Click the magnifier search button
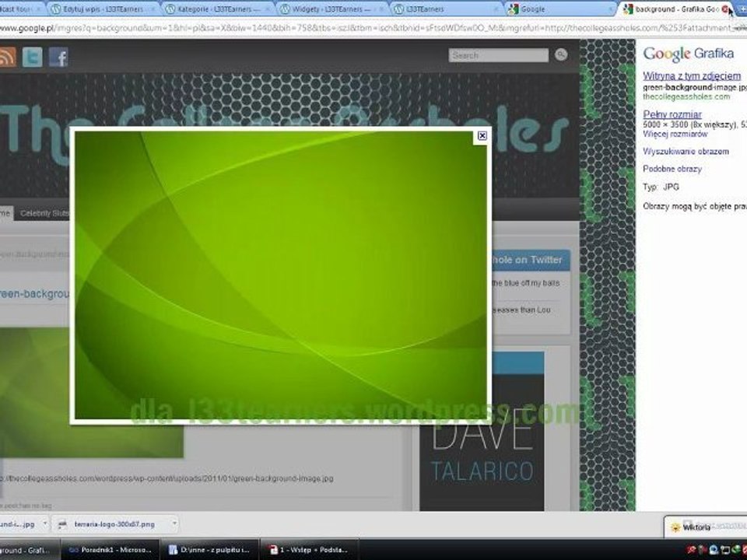747x560 pixels. click(561, 55)
